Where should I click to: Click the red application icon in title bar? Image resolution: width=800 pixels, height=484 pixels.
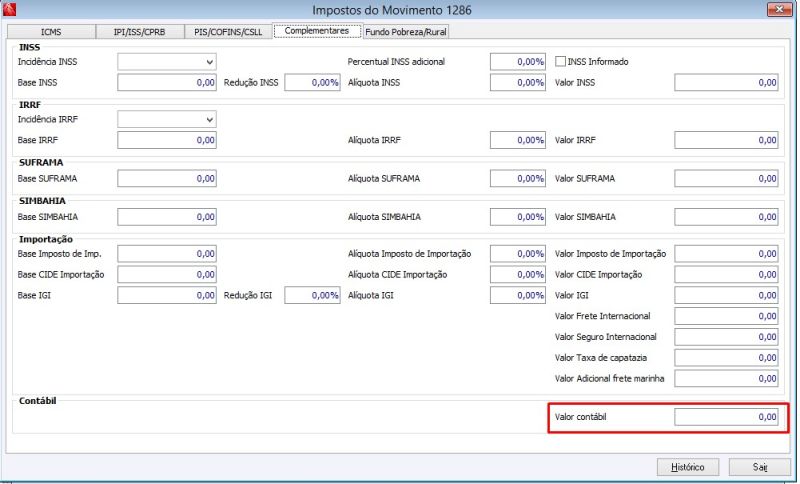(x=9, y=9)
